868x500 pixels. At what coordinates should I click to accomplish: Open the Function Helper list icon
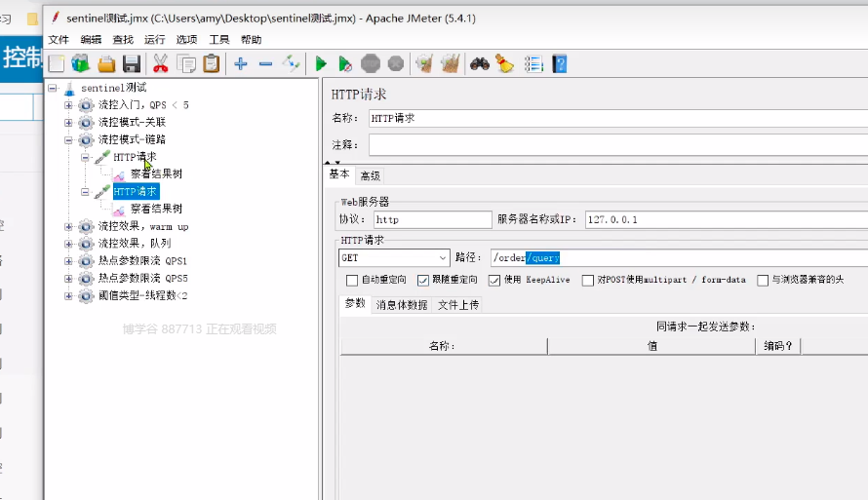pos(533,64)
